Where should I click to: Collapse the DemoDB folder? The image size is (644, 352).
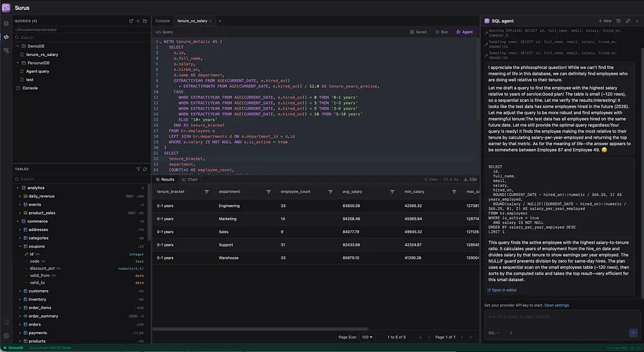click(x=17, y=46)
